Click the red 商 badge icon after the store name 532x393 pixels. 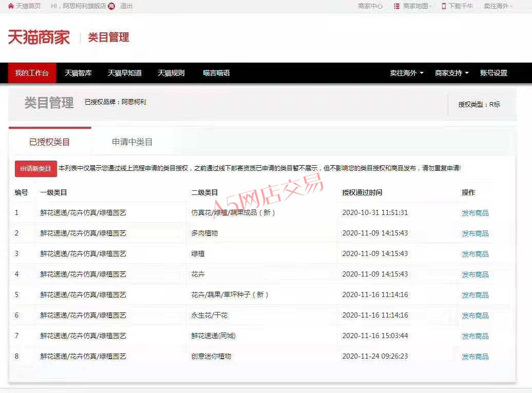(x=111, y=6)
